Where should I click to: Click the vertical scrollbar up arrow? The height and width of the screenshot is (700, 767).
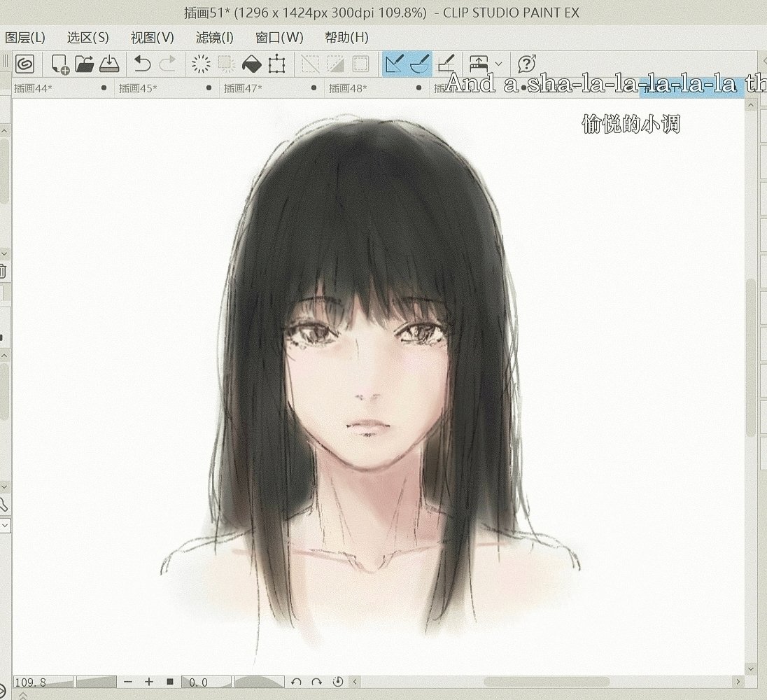752,105
